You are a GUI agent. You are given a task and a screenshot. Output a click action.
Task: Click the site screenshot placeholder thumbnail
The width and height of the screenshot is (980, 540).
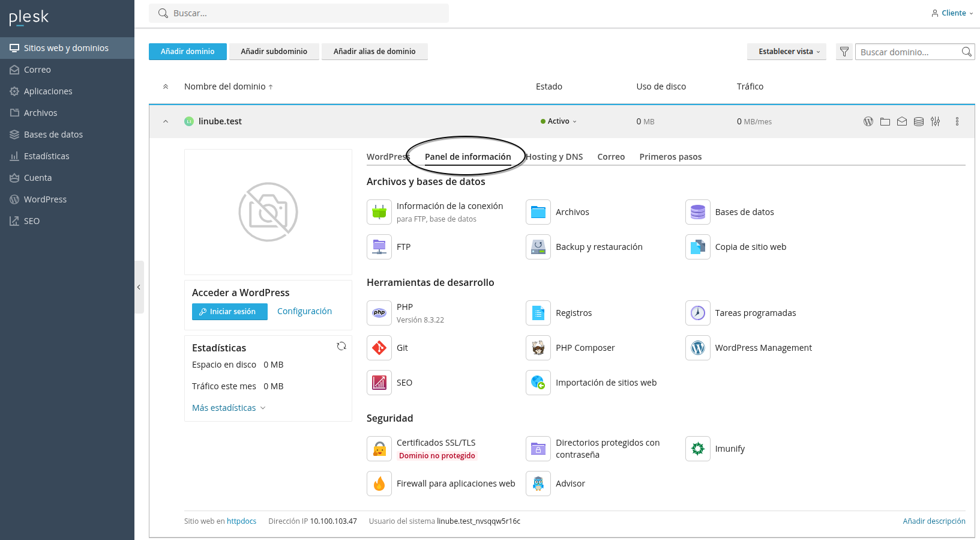click(268, 212)
